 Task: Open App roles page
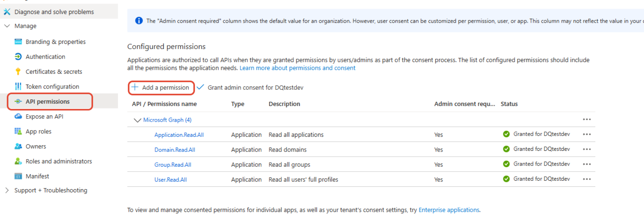tap(38, 131)
